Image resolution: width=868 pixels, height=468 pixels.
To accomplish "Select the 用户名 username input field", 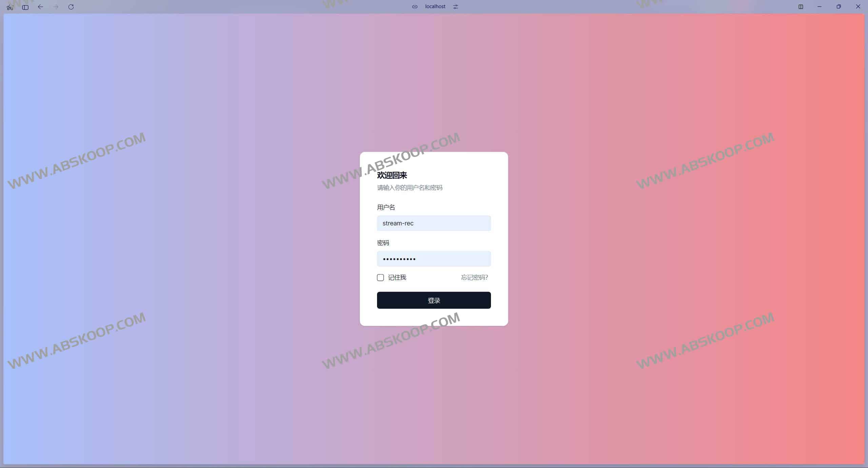I will point(433,223).
